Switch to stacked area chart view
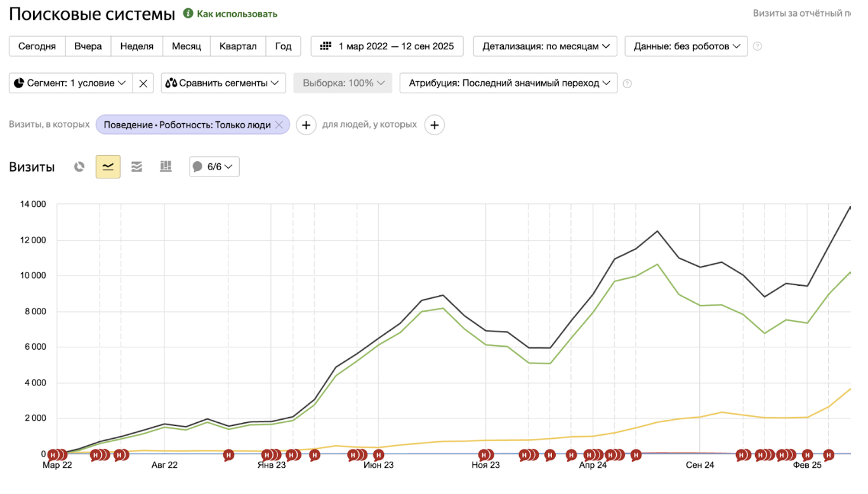 (x=136, y=166)
